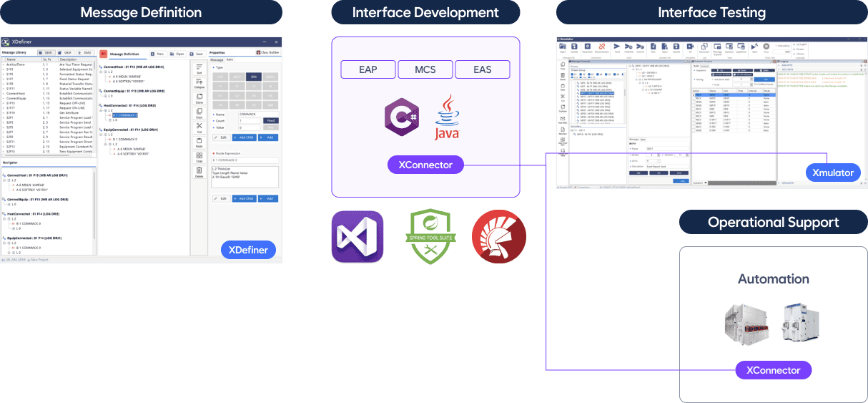Toggle the Fixed button beside Count

pos(271,121)
